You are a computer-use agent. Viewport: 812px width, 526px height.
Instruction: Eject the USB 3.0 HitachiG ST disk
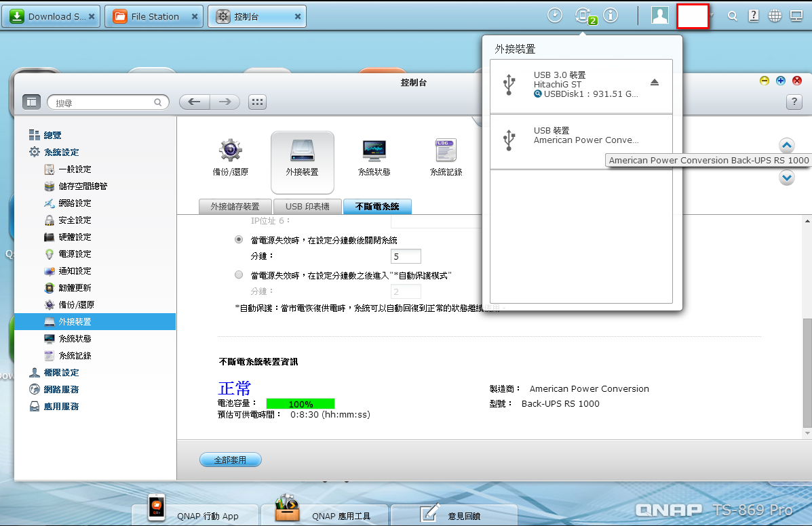[x=654, y=82]
